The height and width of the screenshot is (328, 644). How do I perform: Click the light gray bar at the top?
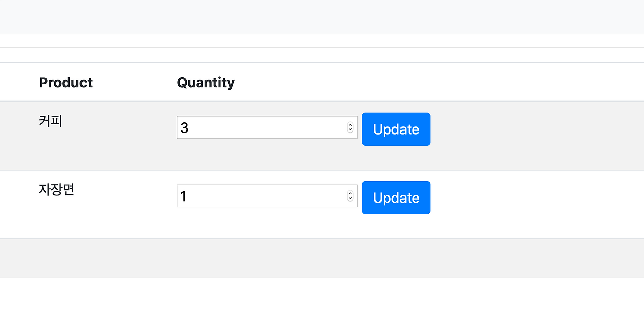(322, 17)
